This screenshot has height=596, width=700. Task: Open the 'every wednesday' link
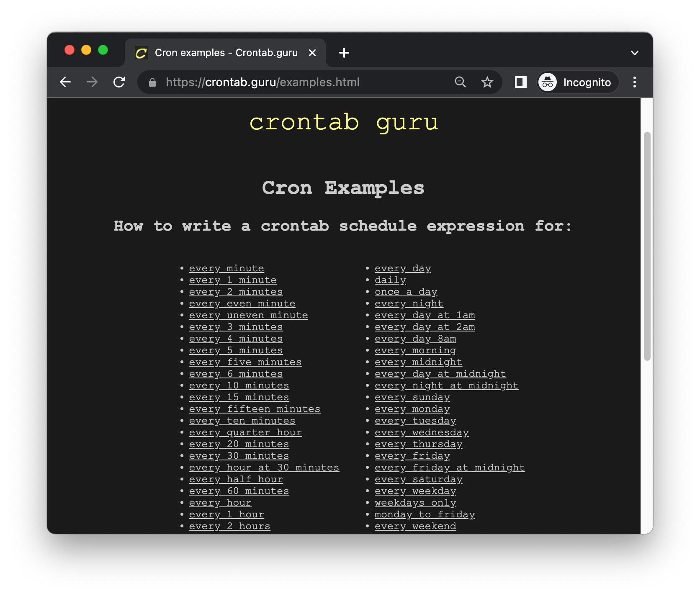click(x=422, y=432)
